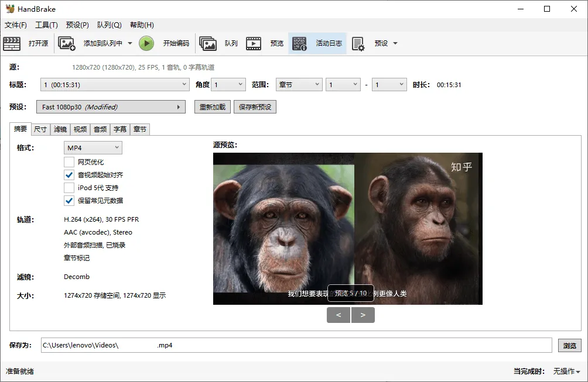
Task: Click 浏览 to choose save location
Action: [x=570, y=346]
